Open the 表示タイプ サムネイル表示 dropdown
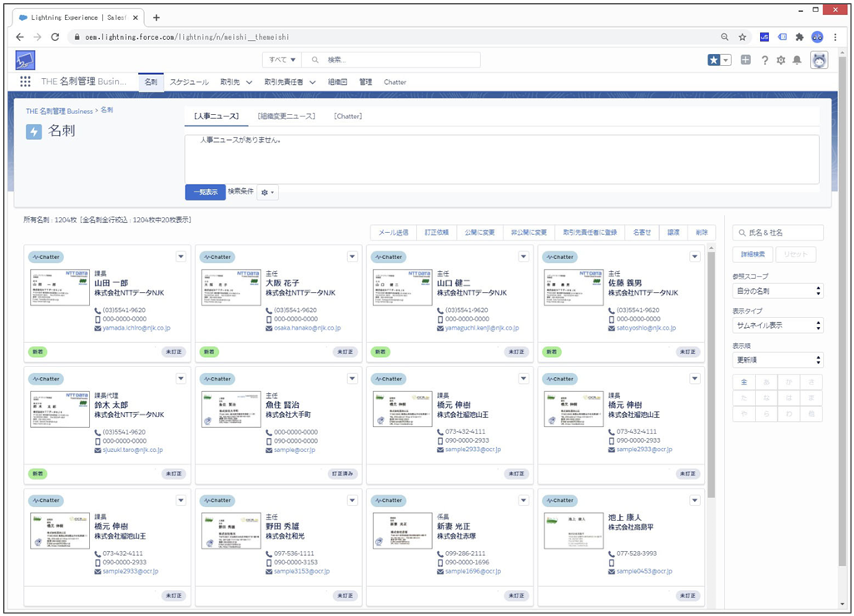854x616 pixels. click(x=777, y=325)
